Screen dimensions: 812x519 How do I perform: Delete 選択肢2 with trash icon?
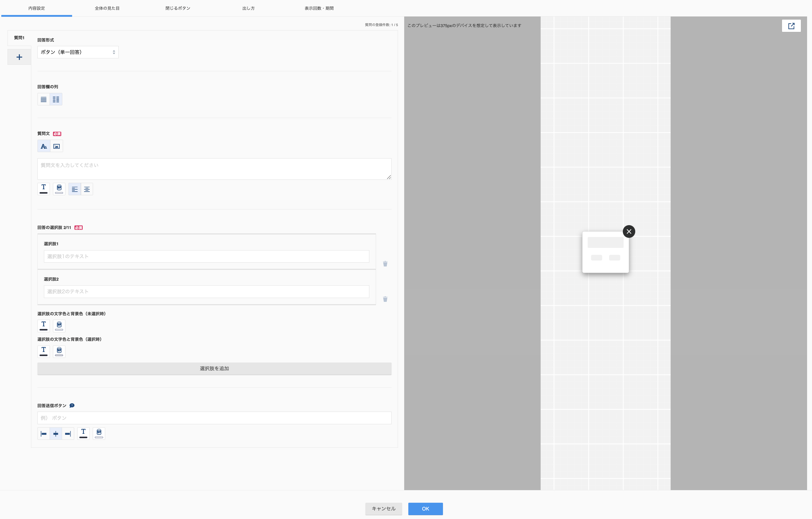tap(385, 299)
